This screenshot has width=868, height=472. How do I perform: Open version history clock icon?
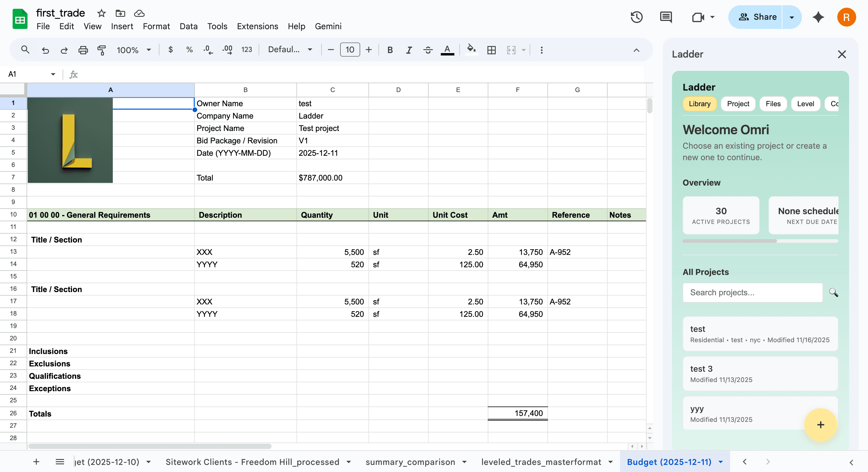point(637,17)
